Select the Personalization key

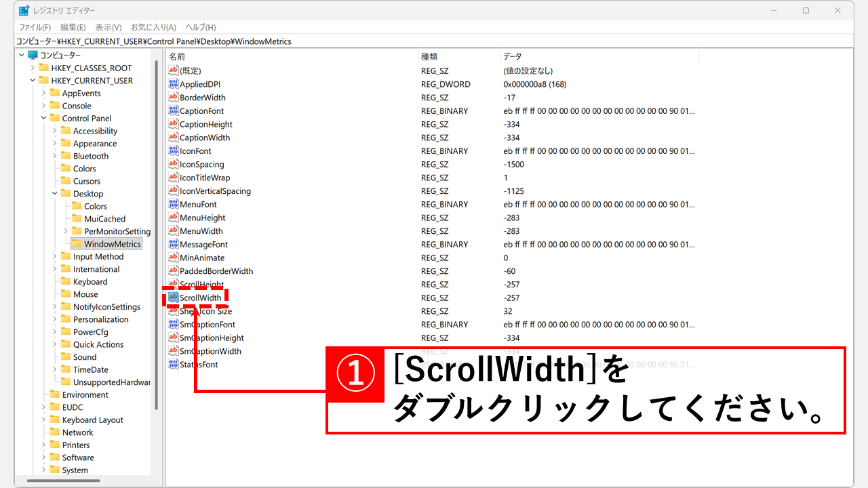101,320
